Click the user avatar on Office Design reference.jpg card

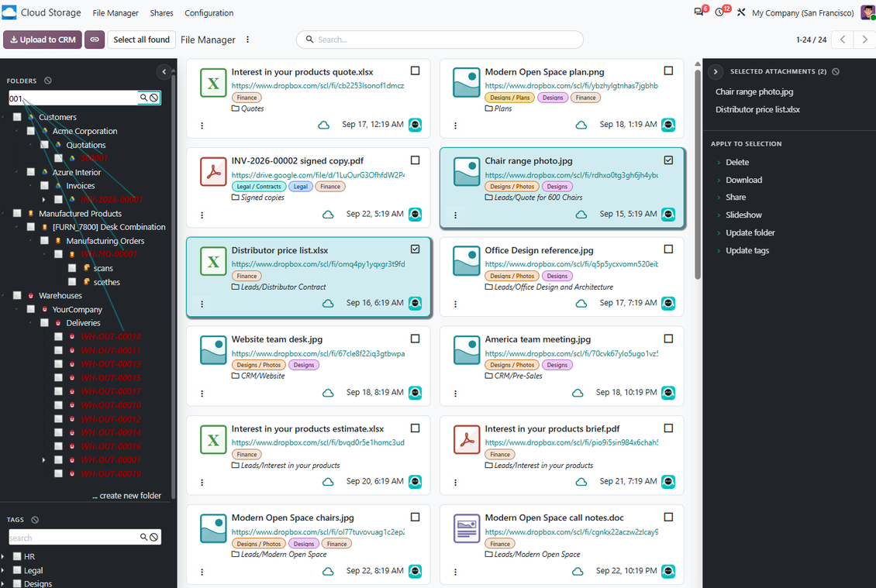(668, 303)
